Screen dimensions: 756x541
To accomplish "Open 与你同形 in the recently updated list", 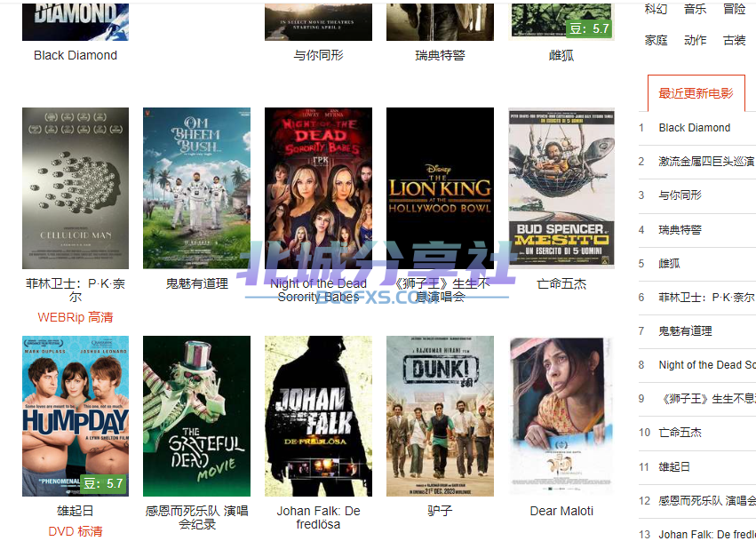I will tap(680, 195).
